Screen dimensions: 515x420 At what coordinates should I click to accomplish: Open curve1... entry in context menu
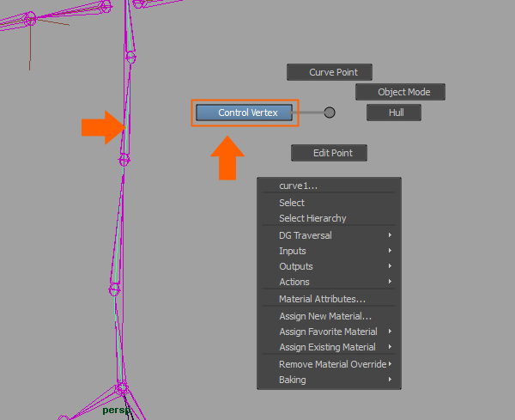point(329,186)
